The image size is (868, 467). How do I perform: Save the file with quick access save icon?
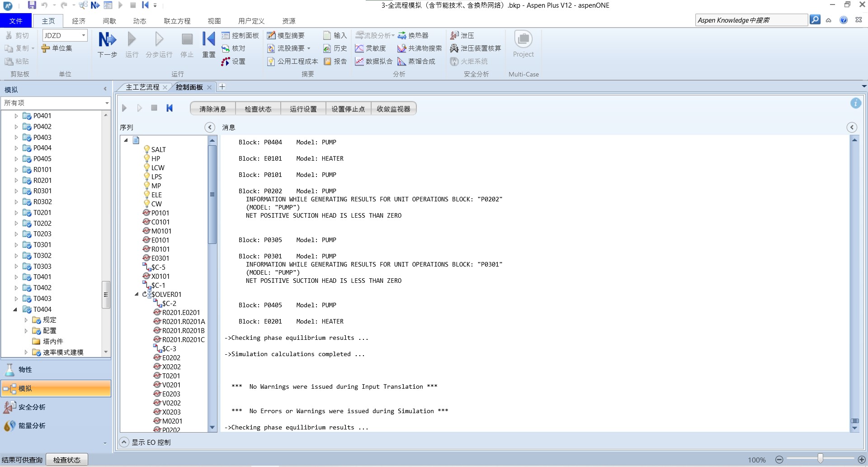click(x=32, y=5)
